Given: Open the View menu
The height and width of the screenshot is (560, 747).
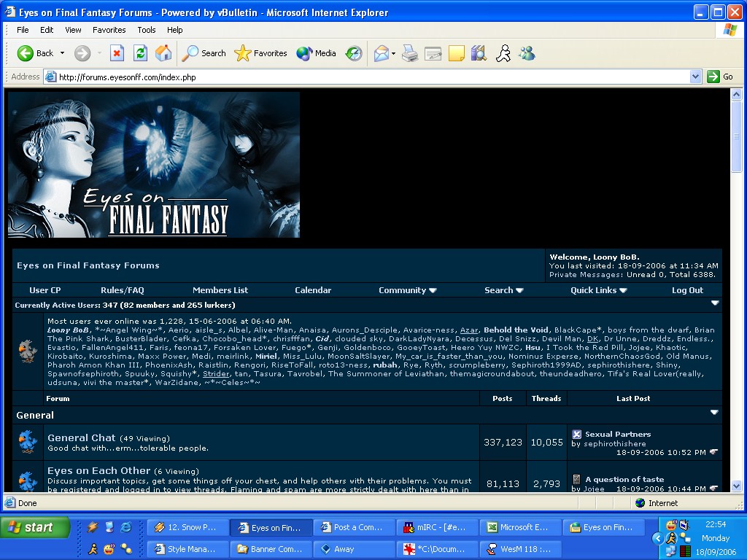Looking at the screenshot, I should (73, 30).
